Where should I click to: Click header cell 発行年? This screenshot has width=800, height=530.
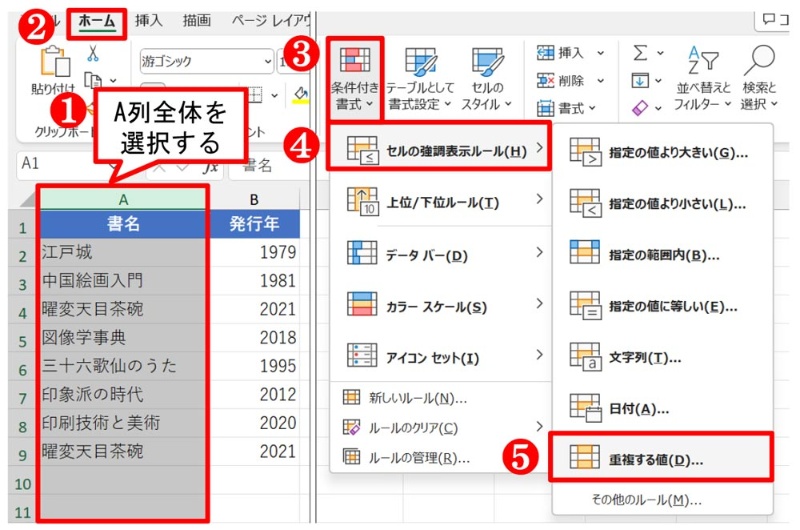pyautogui.click(x=254, y=223)
